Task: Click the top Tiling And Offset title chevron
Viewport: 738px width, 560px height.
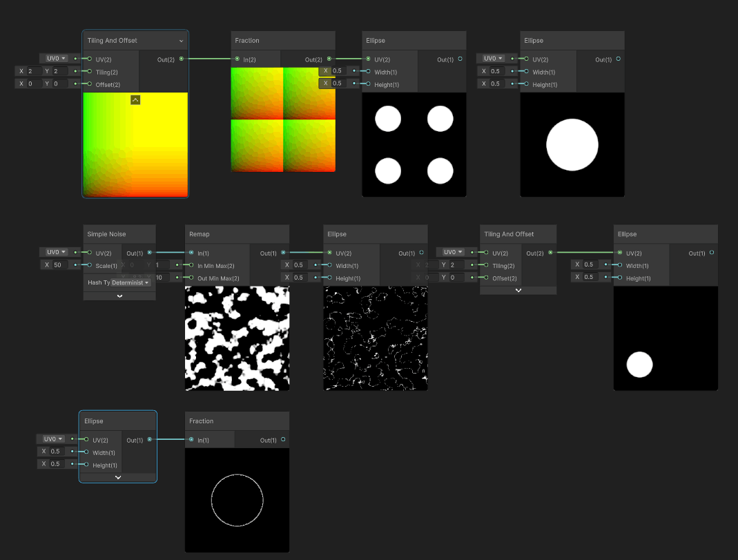Action: (x=181, y=41)
